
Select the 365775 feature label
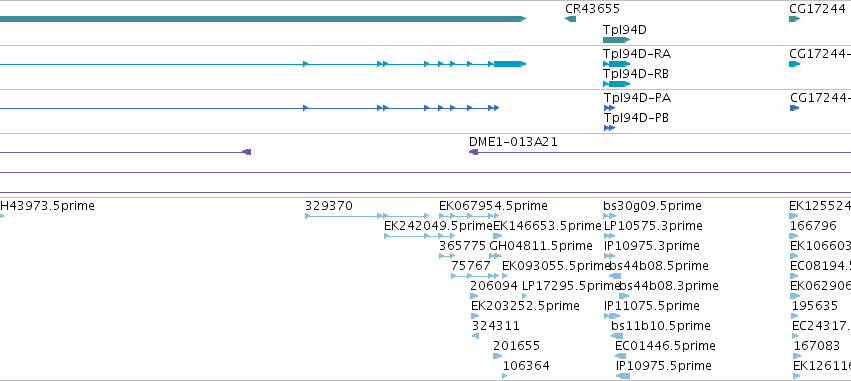click(x=462, y=246)
